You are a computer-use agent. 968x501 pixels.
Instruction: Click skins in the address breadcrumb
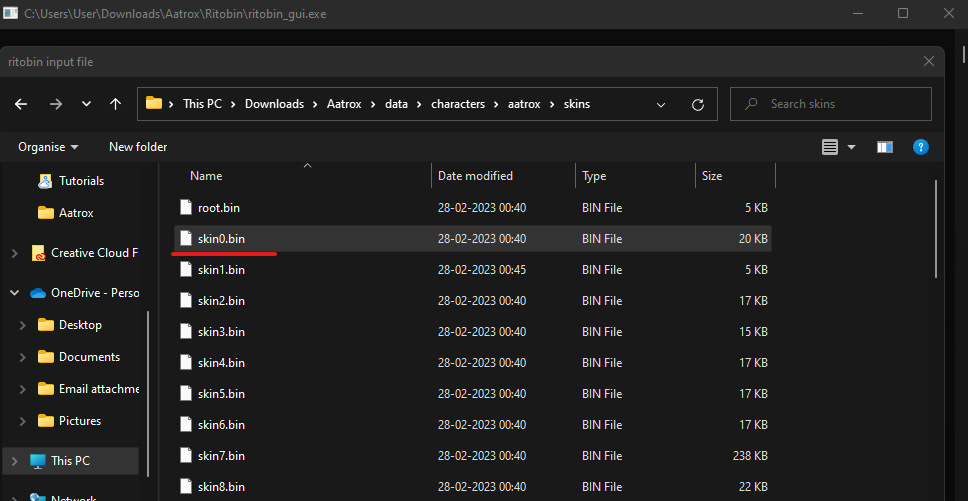pos(577,104)
